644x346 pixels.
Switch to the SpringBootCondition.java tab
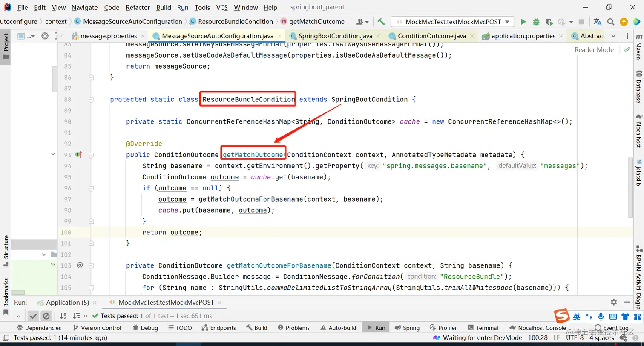336,36
